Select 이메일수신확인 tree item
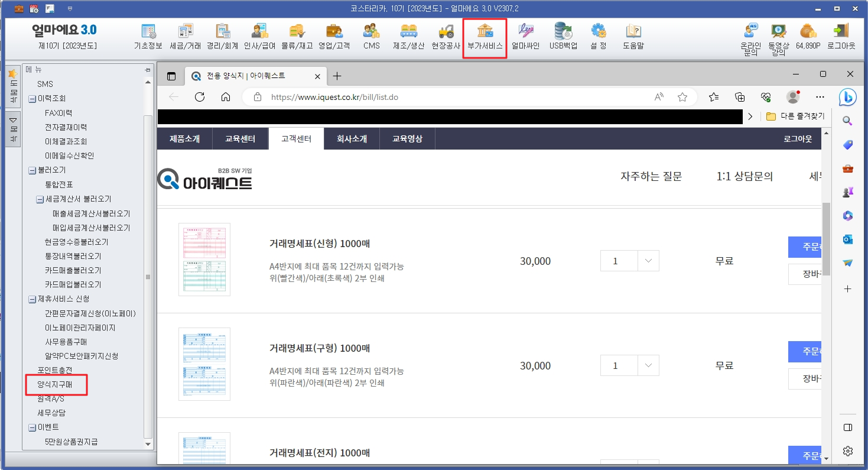868x470 pixels. click(x=69, y=155)
